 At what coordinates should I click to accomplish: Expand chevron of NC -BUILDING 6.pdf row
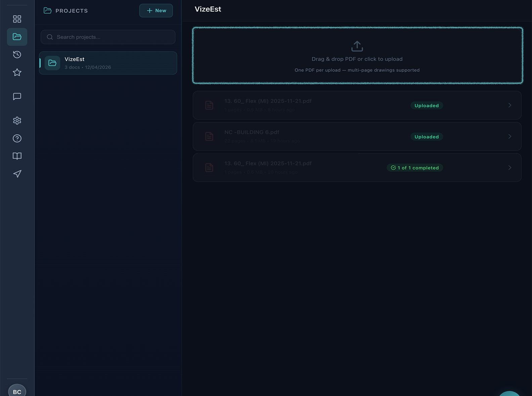point(509,137)
